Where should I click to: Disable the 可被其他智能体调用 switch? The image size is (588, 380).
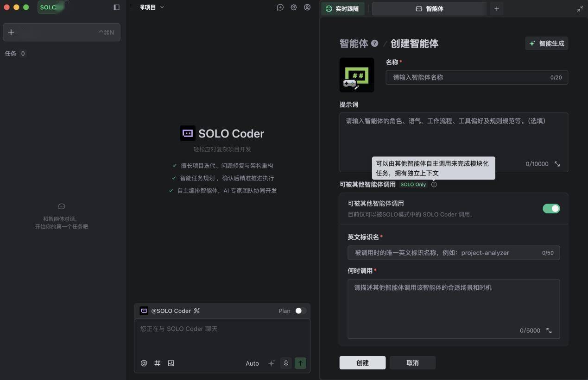tap(551, 209)
